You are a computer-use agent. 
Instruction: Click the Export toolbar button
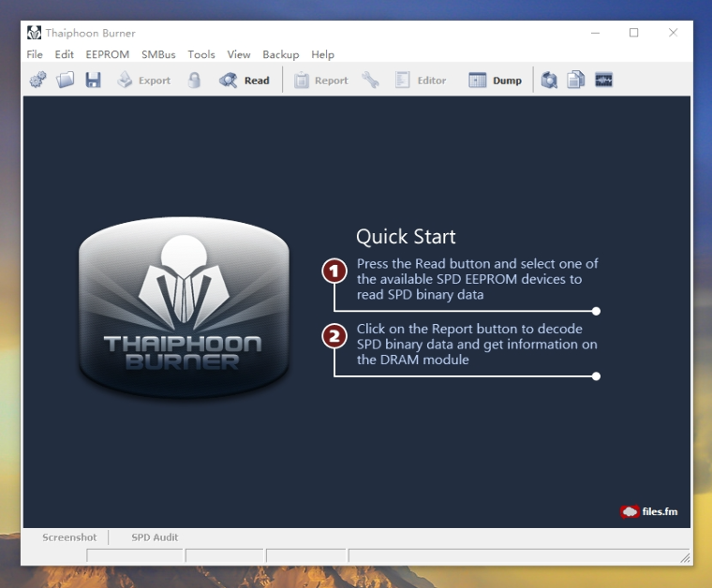coord(143,81)
